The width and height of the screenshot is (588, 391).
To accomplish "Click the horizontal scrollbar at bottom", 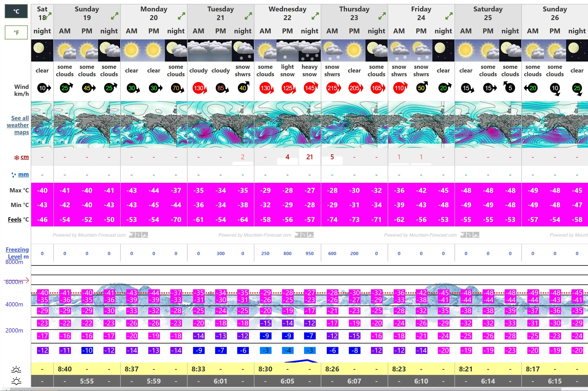I will point(286,389).
